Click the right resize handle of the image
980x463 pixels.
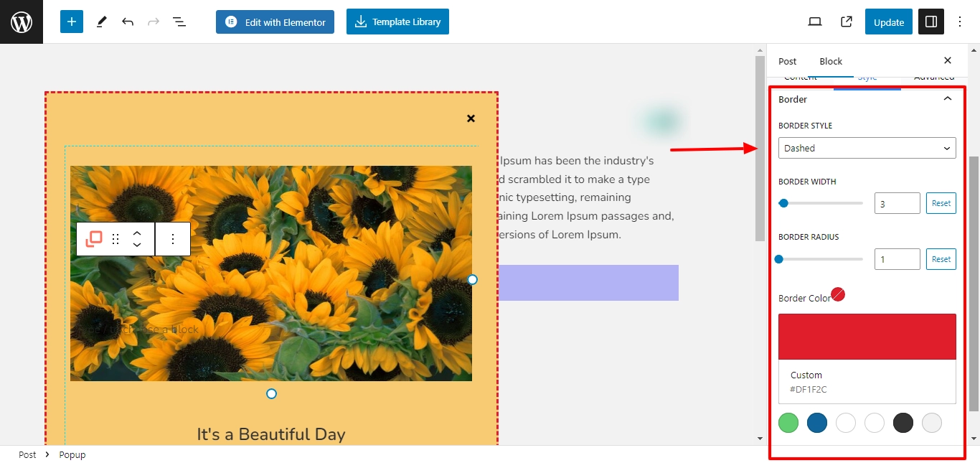(x=472, y=279)
